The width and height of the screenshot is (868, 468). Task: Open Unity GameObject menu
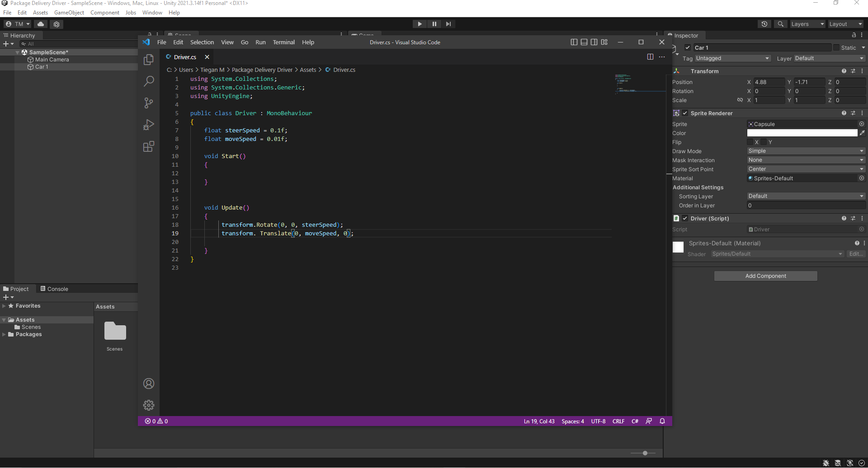click(x=69, y=13)
